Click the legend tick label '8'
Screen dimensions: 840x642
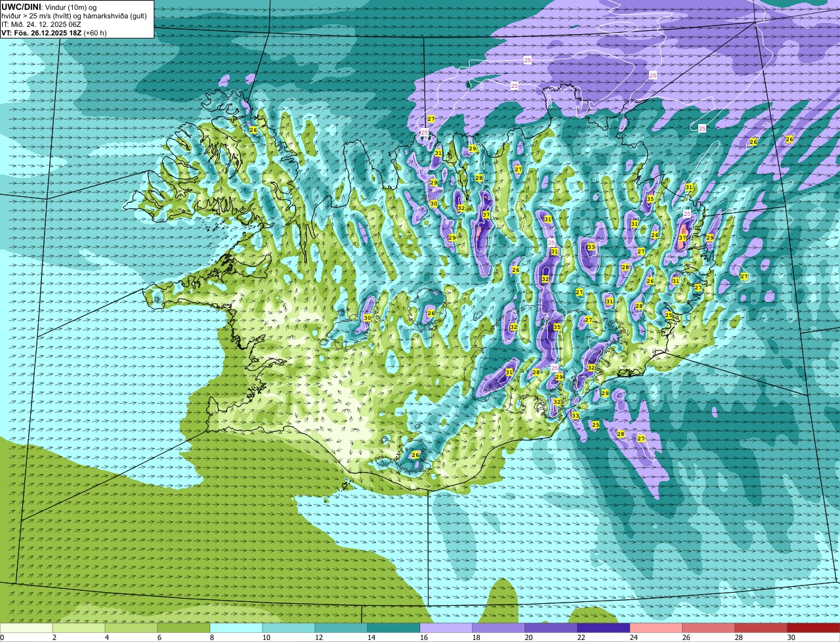(x=212, y=637)
